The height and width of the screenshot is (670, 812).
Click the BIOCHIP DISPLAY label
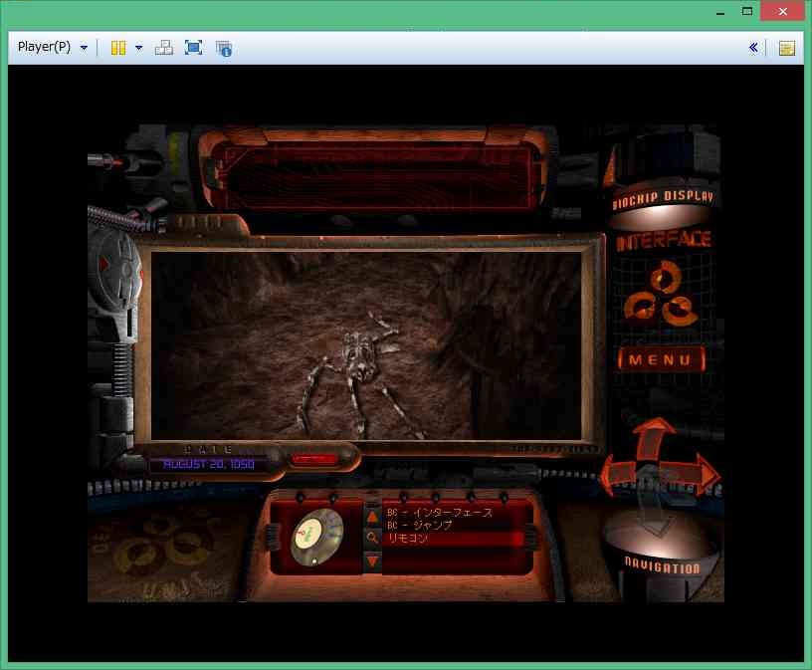tap(663, 198)
